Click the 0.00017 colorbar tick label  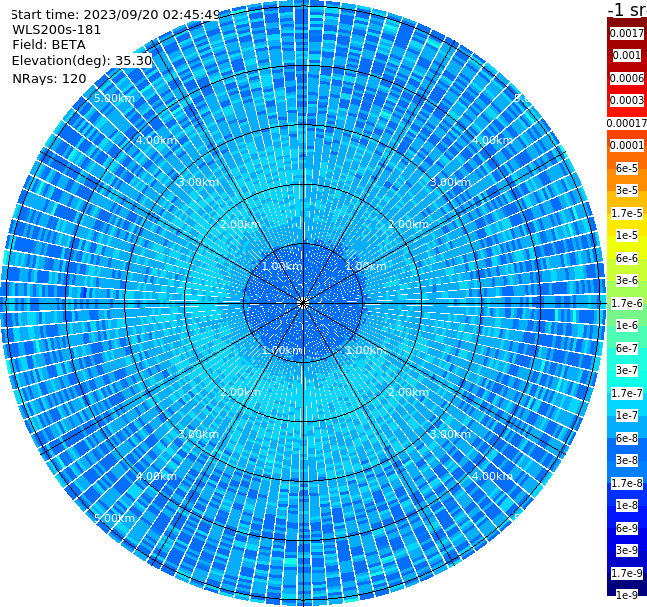tap(627, 123)
